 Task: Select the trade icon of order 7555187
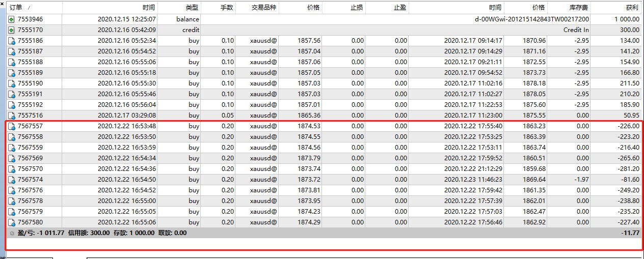(x=12, y=51)
